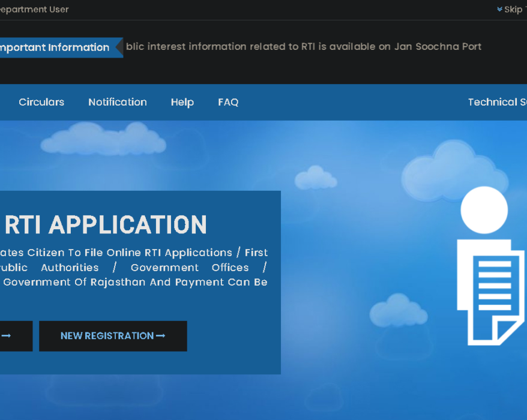Screen dimensions: 527x420
Task: Click the large cloud above the RTI panel
Action: [96, 137]
